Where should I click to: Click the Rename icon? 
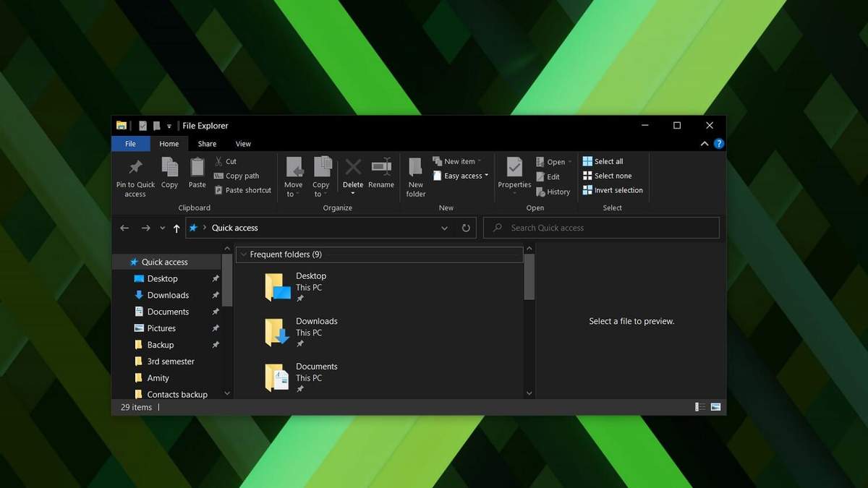point(381,167)
